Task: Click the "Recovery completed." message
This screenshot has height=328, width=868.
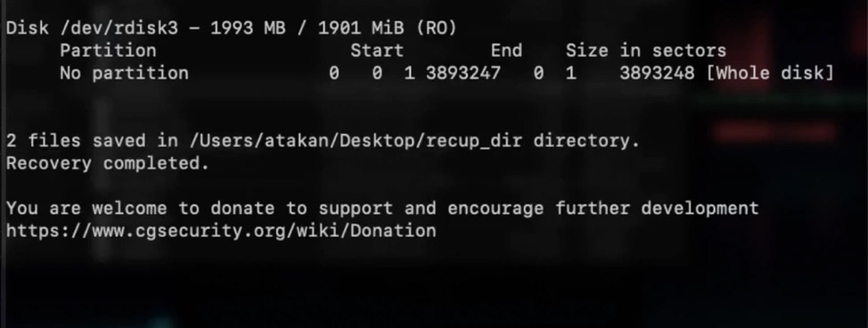Action: [x=108, y=163]
